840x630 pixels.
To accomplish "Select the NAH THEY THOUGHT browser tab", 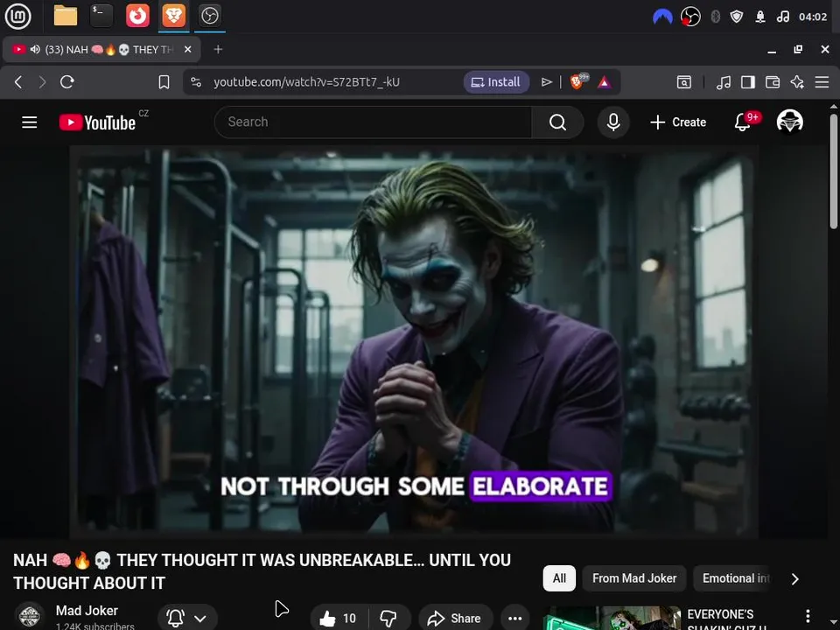I will (x=101, y=50).
